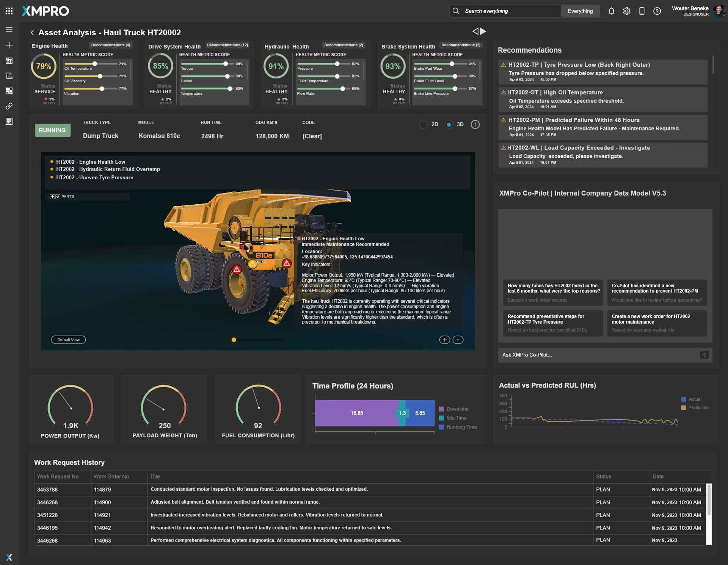The height and width of the screenshot is (565, 728).
Task: Expand the hamburger sidebar menu
Action: [x=9, y=30]
